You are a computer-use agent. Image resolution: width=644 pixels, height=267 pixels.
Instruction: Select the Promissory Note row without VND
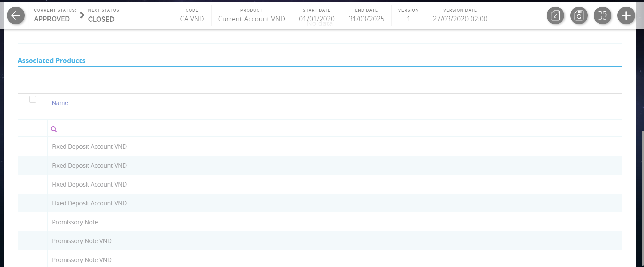click(75, 222)
